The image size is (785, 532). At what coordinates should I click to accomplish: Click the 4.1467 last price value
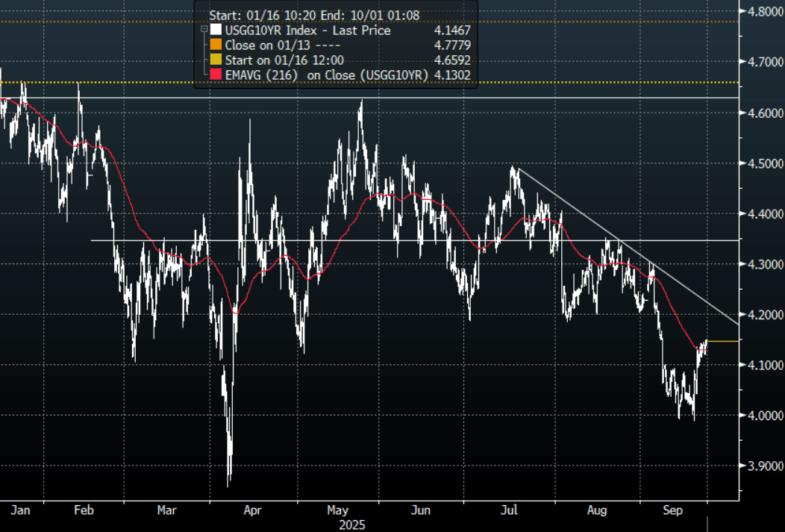tap(451, 31)
